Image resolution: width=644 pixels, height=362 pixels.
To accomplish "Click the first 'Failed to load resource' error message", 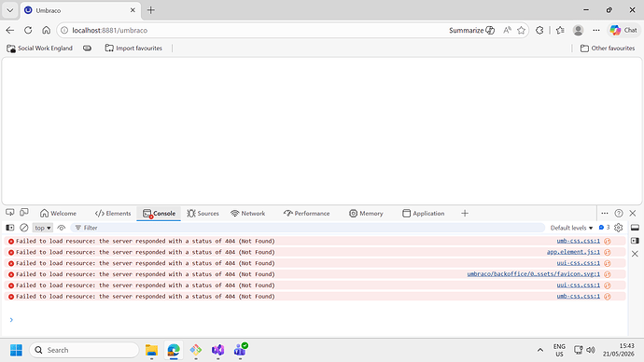I will [x=146, y=241].
